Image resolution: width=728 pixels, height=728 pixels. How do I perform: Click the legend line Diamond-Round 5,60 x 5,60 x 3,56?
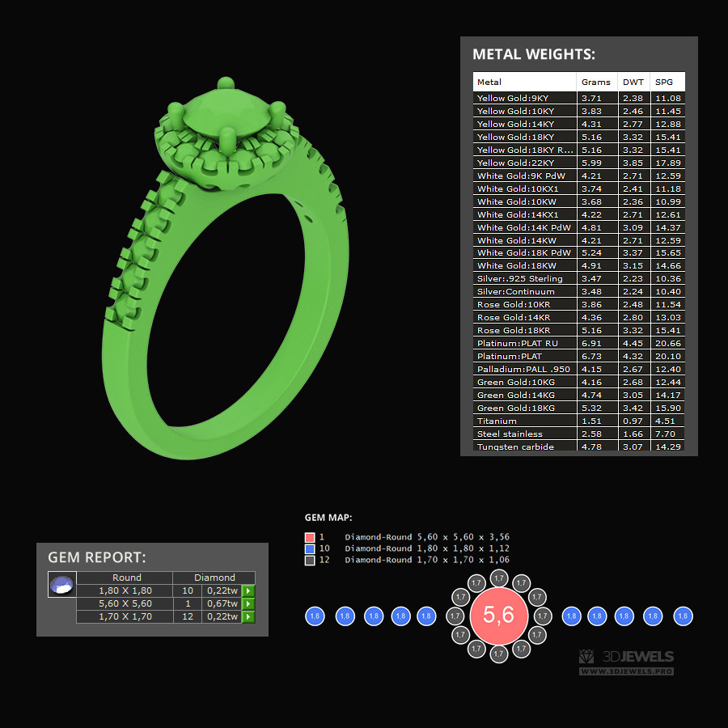427,537
